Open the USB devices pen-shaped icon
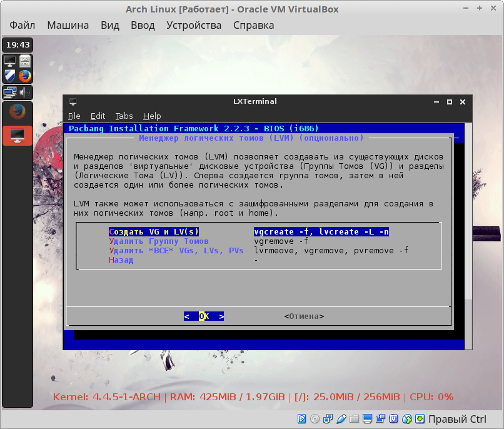Image resolution: width=504 pixels, height=429 pixels. [341, 418]
